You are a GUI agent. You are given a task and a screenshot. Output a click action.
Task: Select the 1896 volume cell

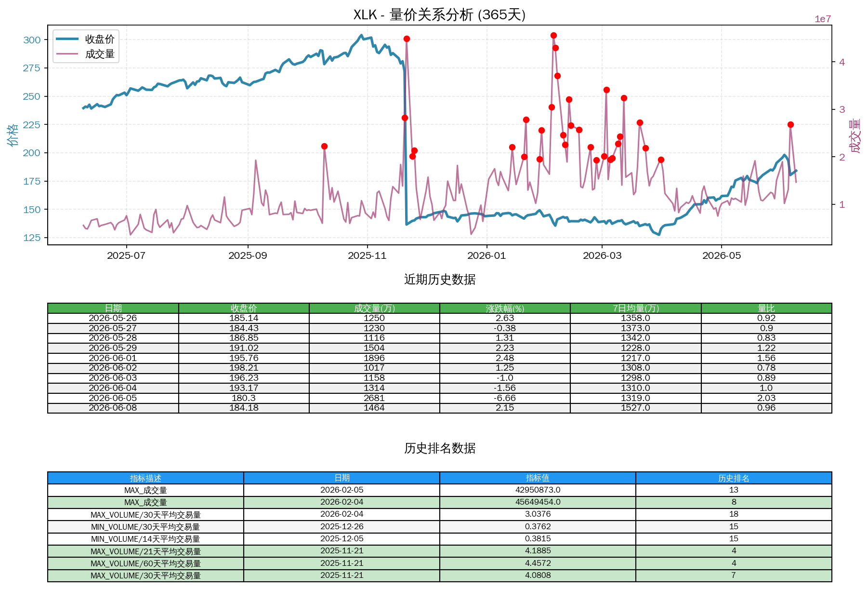click(x=374, y=358)
